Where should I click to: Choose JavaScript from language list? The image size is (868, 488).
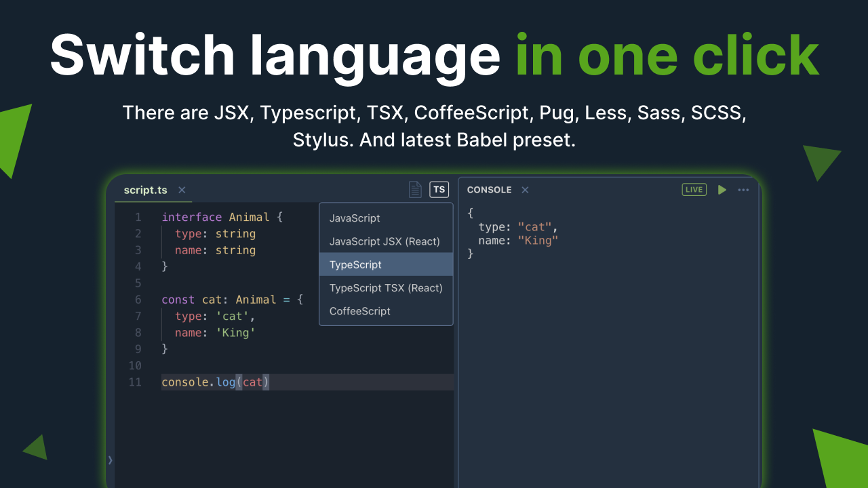coord(355,218)
